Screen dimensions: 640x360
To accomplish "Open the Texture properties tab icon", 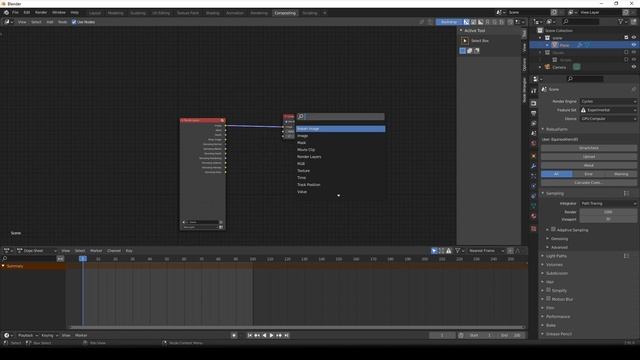I will click(x=533, y=229).
